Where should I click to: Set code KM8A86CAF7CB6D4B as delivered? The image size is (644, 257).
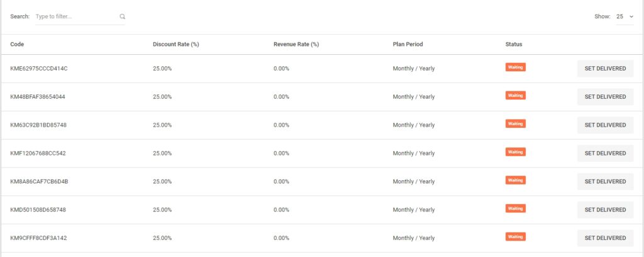605,181
